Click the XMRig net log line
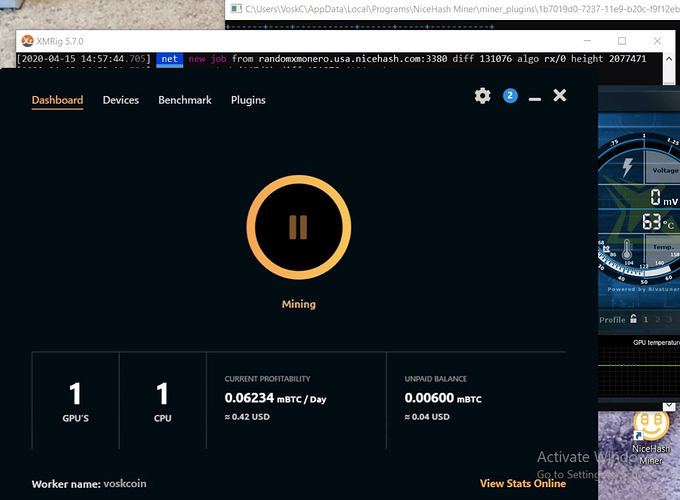 click(x=331, y=59)
